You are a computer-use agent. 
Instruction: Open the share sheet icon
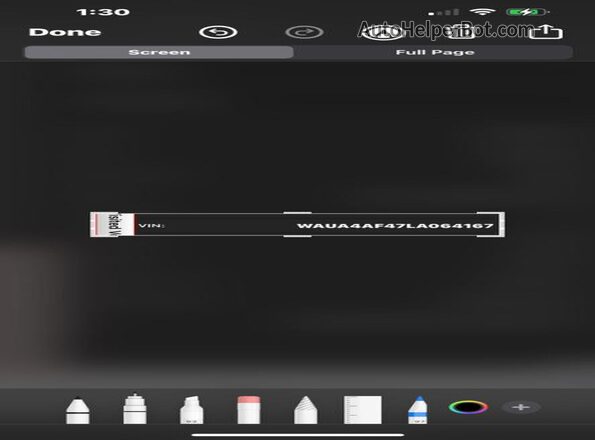pos(546,32)
